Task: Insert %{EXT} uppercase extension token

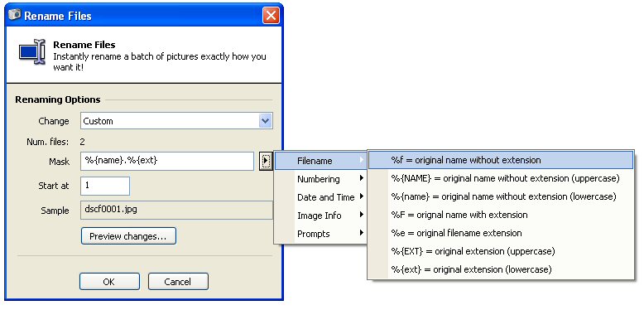Action: pos(501,251)
